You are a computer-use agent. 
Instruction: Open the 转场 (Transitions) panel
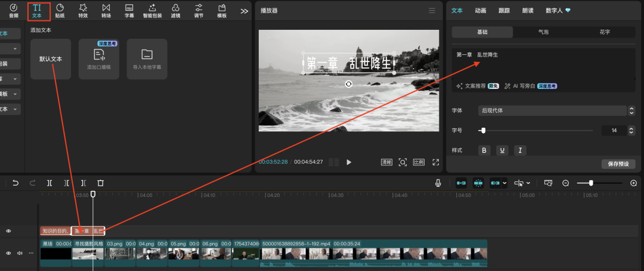(106, 10)
